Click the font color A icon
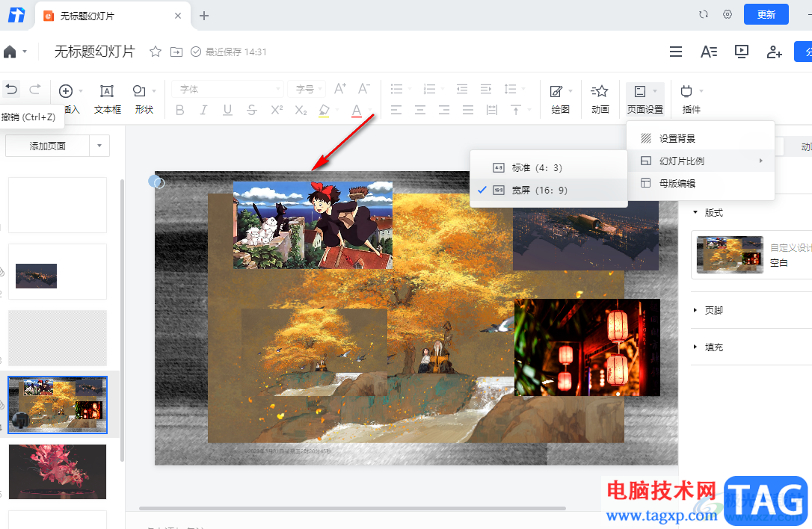Screen dimensions: 812x529 pyautogui.click(x=357, y=111)
